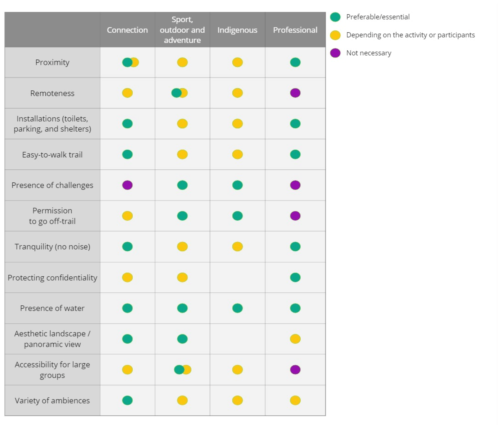Click green dot for Connection Variety of ambiences
This screenshot has width=504, height=428.
[127, 400]
